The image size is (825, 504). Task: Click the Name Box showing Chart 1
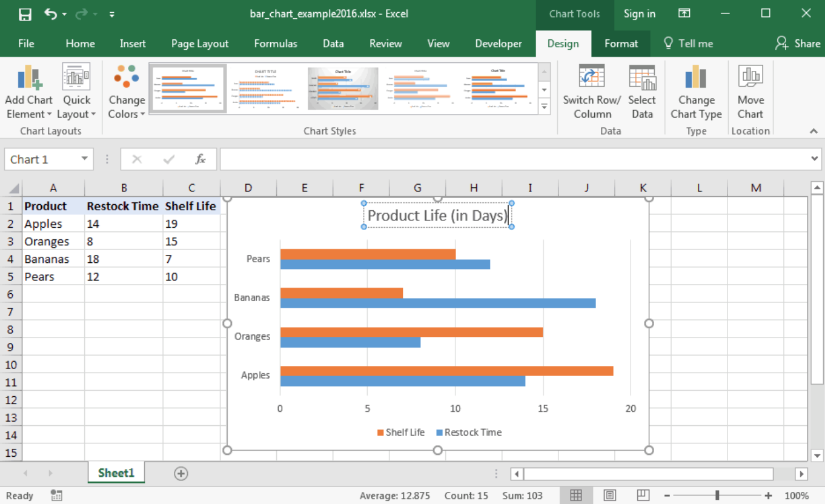42,159
